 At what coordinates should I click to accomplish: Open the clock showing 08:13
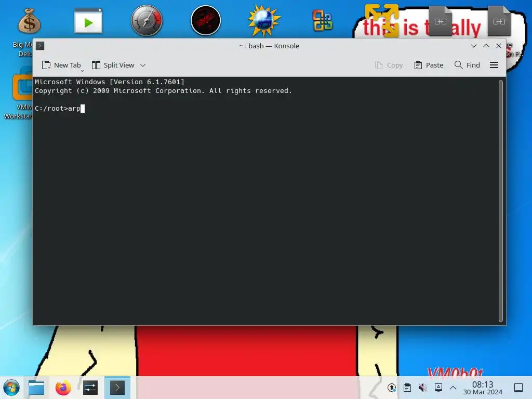click(483, 388)
